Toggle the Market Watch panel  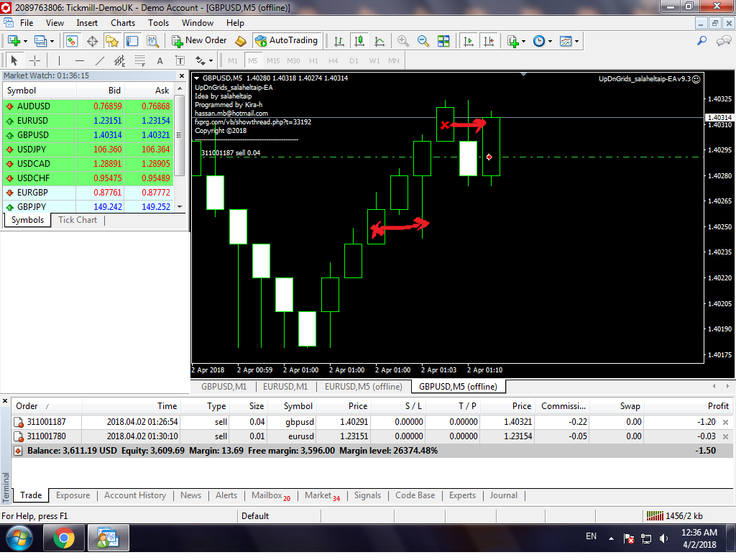[x=72, y=41]
